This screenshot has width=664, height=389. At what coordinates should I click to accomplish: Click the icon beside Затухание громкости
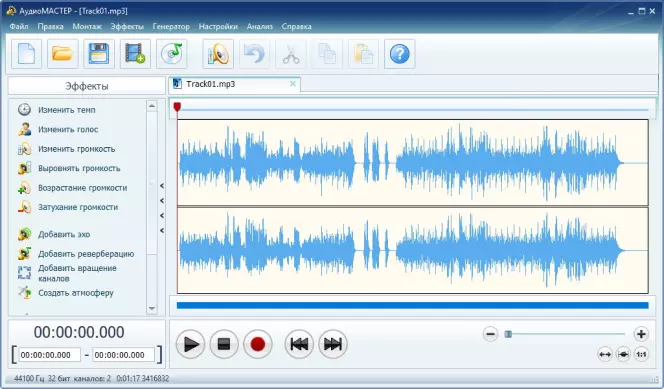coord(25,207)
